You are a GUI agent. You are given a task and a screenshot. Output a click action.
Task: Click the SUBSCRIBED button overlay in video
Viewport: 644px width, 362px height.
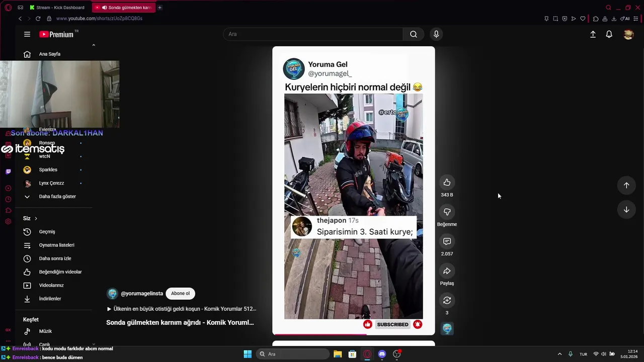pos(392,325)
